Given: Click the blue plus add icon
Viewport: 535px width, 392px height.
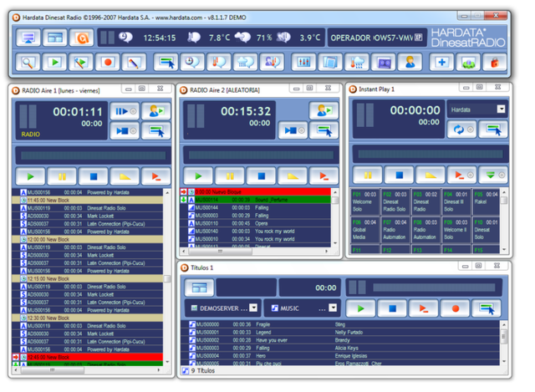Looking at the screenshot, I should (x=442, y=63).
